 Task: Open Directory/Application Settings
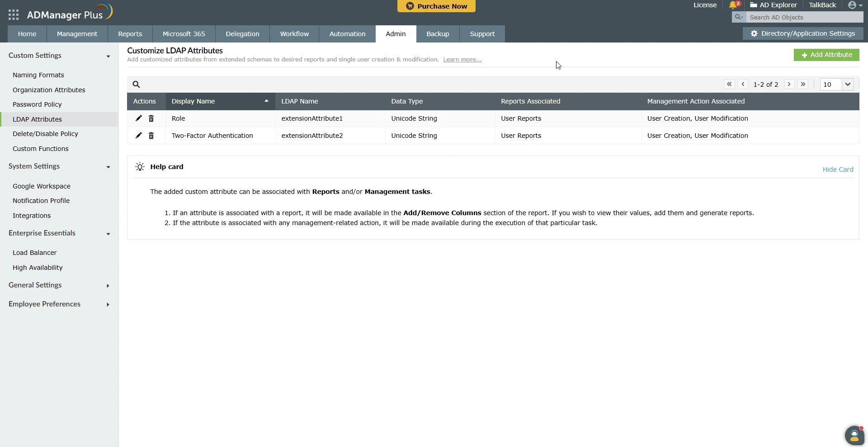tap(803, 33)
